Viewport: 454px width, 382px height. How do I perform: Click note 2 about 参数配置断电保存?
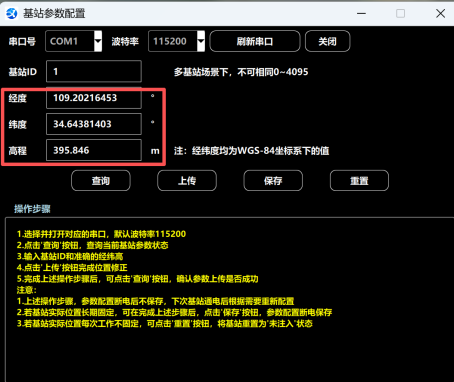coord(174,312)
